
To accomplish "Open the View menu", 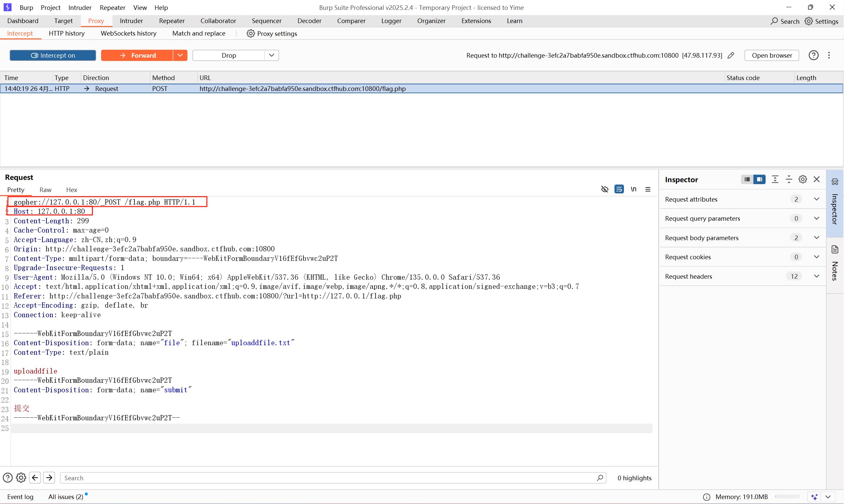I will pos(140,8).
